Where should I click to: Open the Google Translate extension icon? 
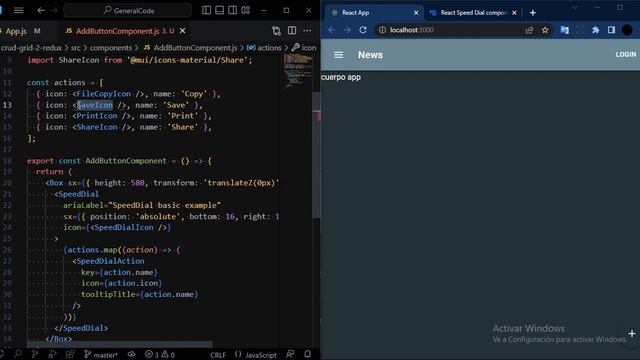point(564,30)
